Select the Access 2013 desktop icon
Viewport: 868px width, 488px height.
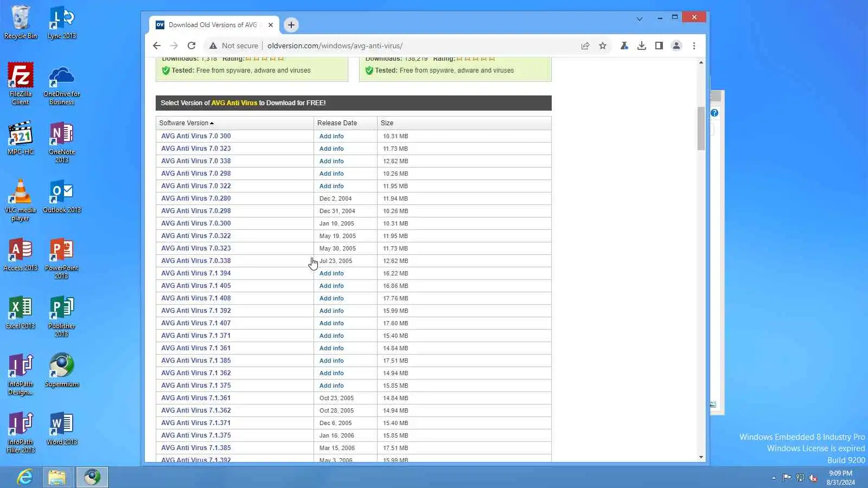pos(21,254)
